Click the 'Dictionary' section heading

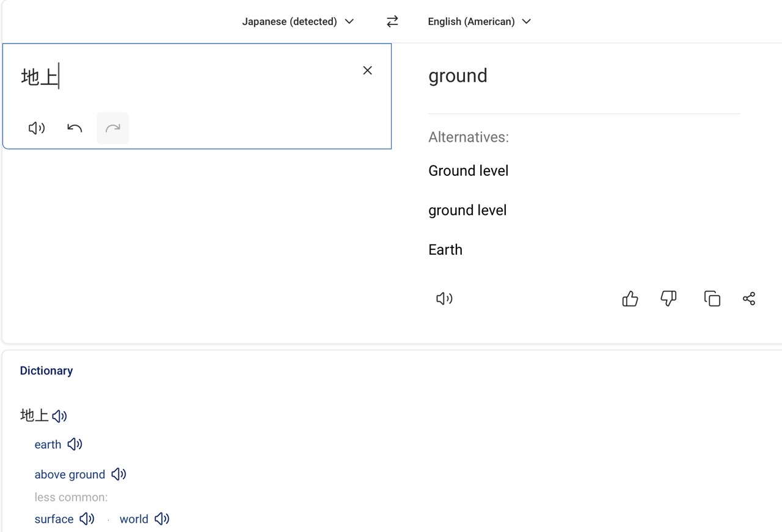click(46, 371)
